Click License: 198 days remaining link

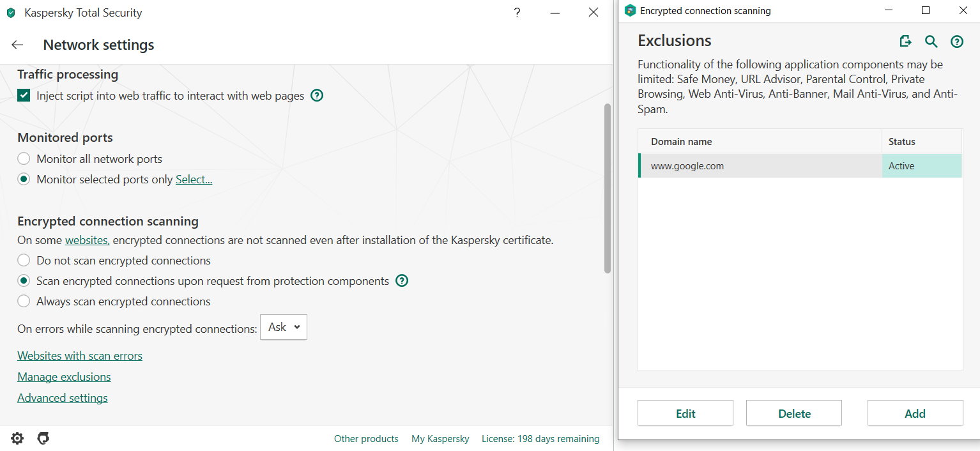(x=540, y=439)
